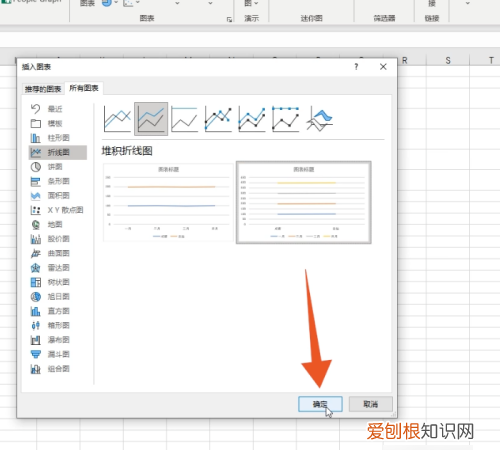Open the 直方图 histogram category

click(x=57, y=311)
